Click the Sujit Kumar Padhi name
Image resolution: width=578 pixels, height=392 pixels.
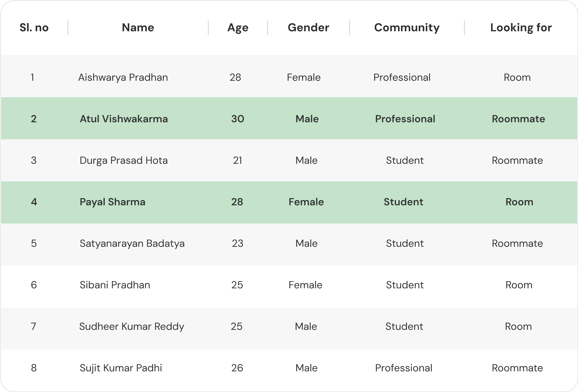tap(121, 368)
